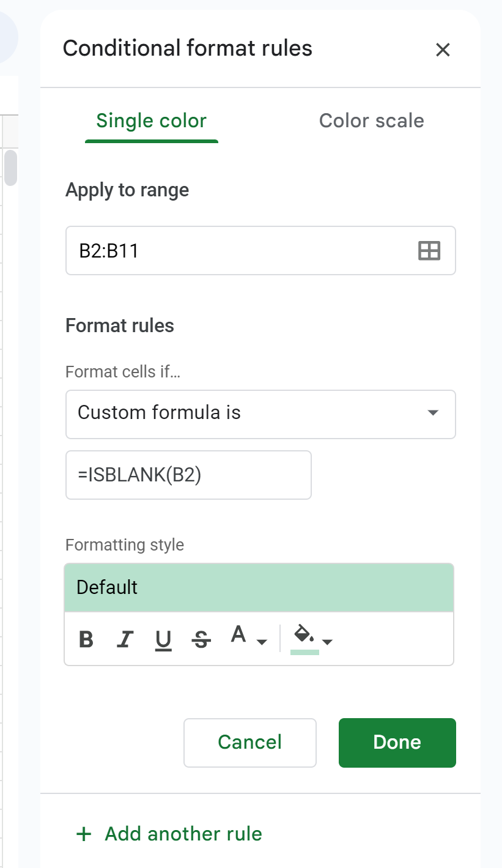Click the Add another rule link

coord(169,834)
